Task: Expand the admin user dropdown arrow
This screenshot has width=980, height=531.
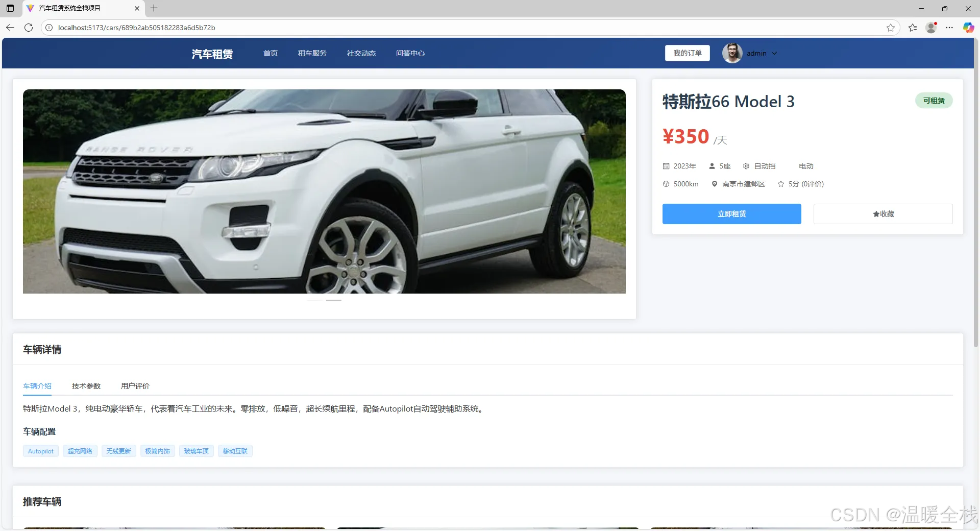Action: pyautogui.click(x=774, y=53)
